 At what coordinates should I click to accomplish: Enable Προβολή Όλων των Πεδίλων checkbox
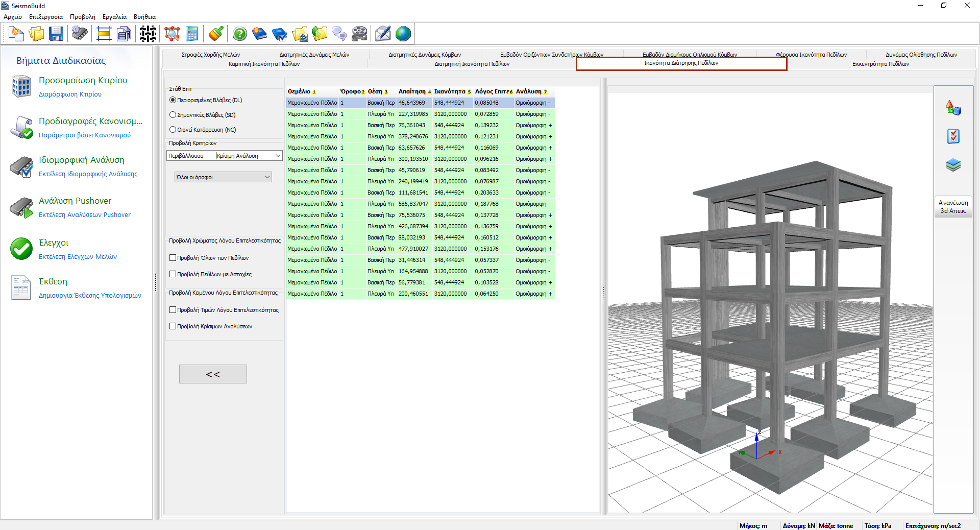coord(173,258)
